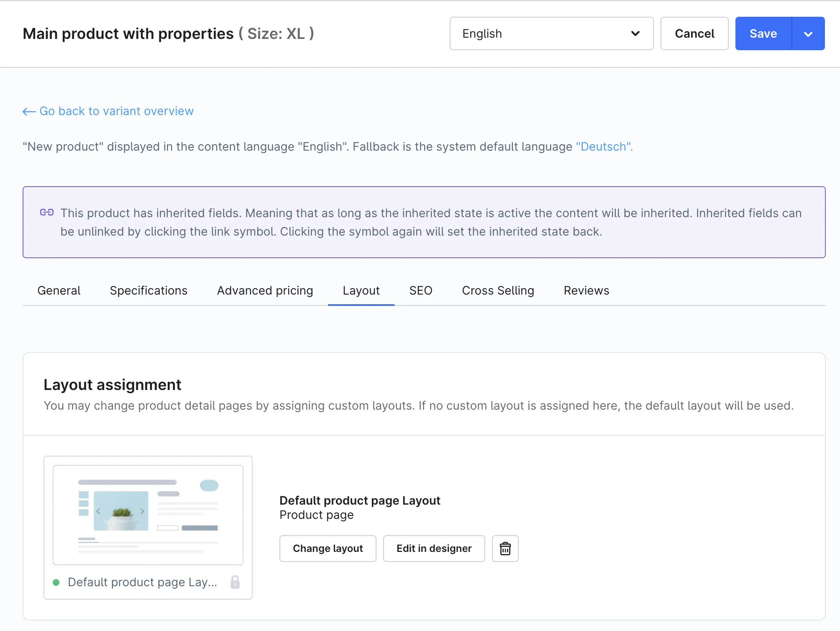Select the SEO tab
This screenshot has width=840, height=631.
click(420, 290)
